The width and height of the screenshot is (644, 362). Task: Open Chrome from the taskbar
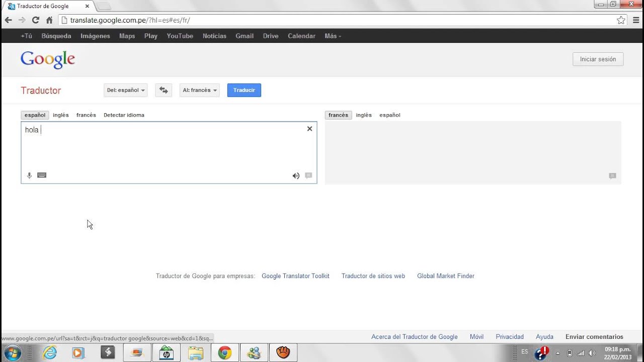224,353
